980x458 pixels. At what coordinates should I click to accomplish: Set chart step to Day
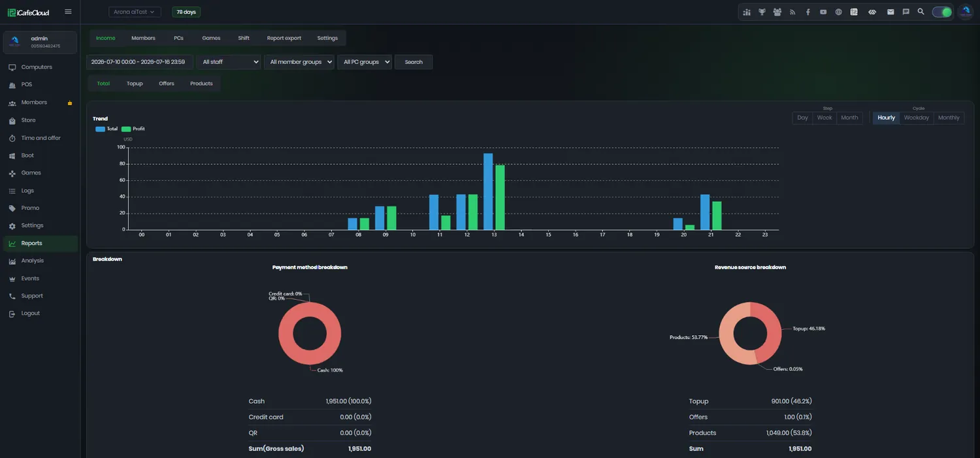click(802, 118)
